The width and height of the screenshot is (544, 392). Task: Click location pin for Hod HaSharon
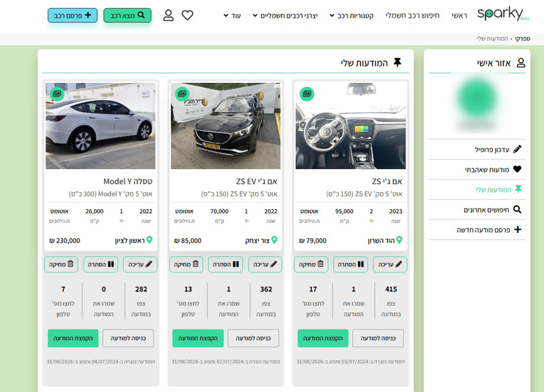tap(399, 240)
